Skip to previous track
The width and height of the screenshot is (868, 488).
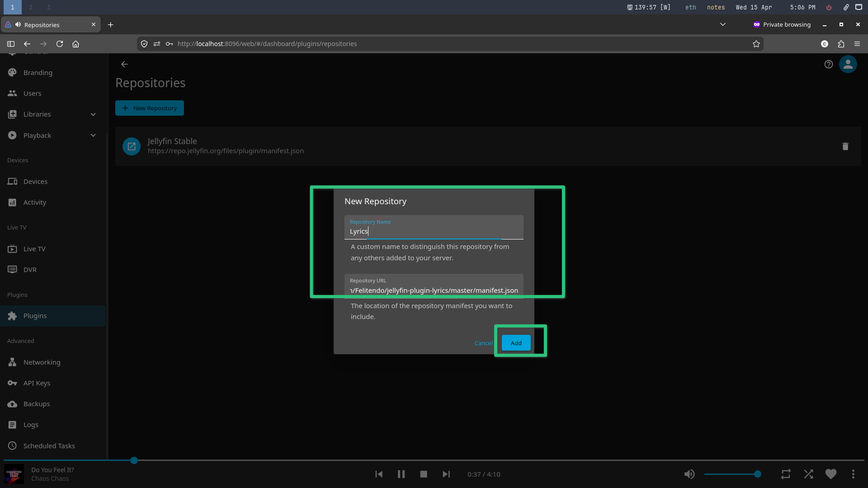pyautogui.click(x=379, y=474)
